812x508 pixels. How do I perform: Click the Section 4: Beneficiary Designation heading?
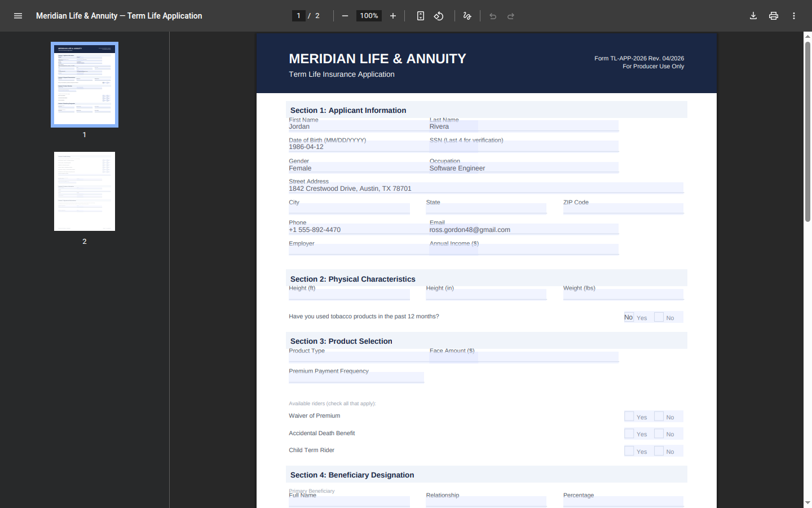pos(352,475)
